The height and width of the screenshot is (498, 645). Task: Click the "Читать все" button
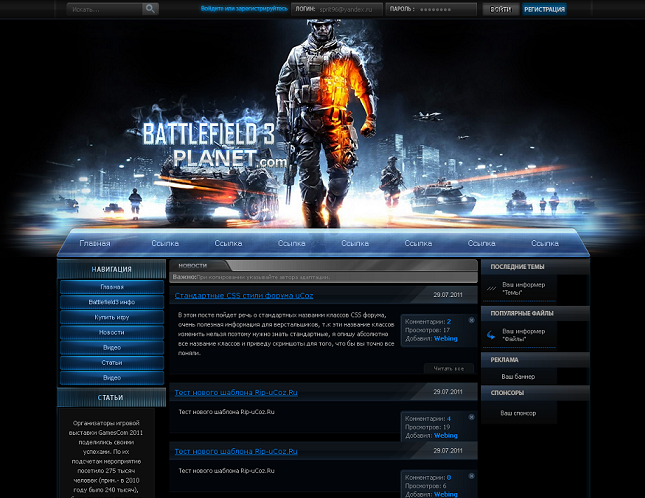(x=449, y=368)
